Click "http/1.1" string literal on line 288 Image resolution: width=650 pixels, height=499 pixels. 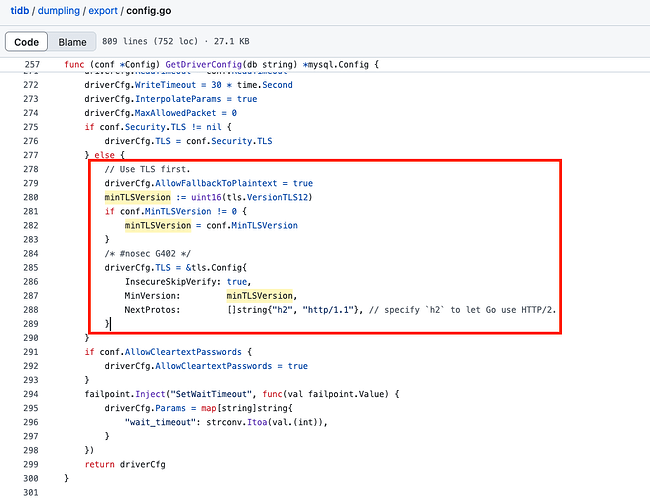[328, 310]
